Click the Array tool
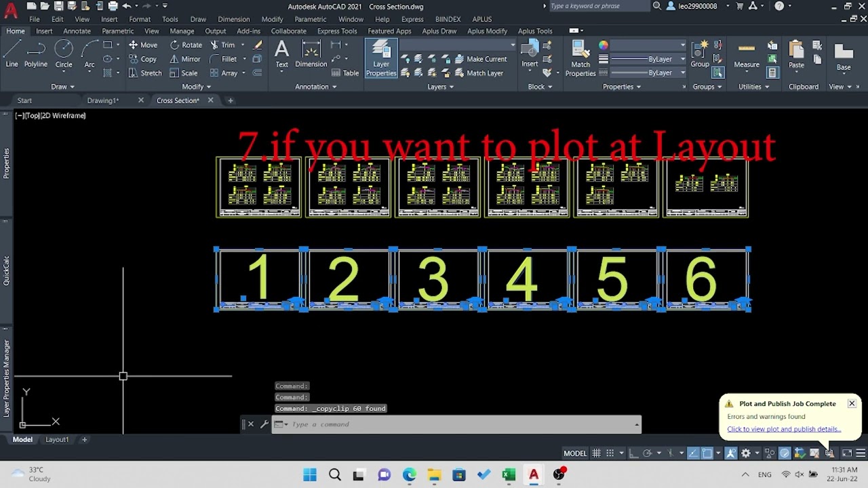Image resolution: width=868 pixels, height=488 pixels. 224,73
